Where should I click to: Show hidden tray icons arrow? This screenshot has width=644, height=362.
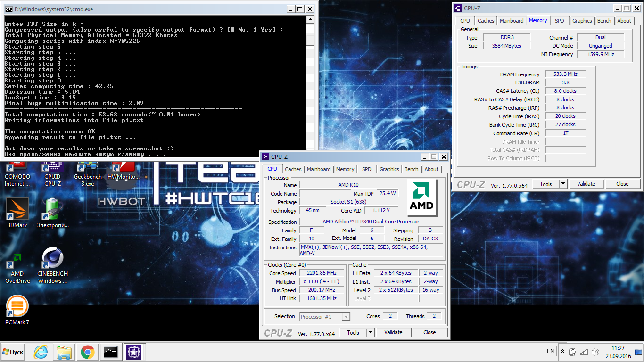point(562,352)
